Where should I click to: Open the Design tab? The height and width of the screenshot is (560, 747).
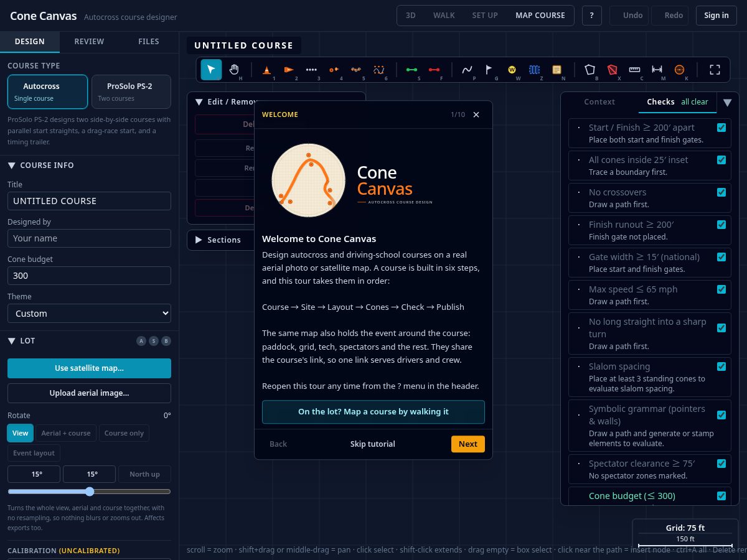click(x=30, y=42)
